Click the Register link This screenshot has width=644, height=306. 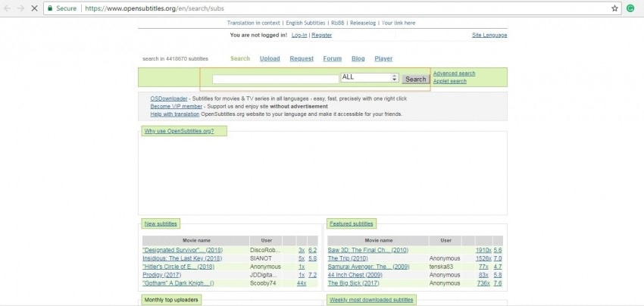(321, 36)
